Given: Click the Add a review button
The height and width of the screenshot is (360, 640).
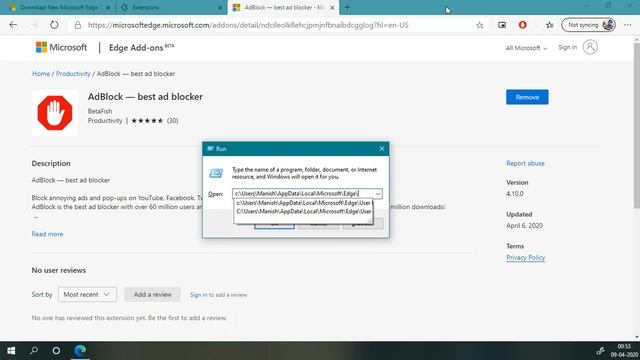Looking at the screenshot, I should coord(152,294).
